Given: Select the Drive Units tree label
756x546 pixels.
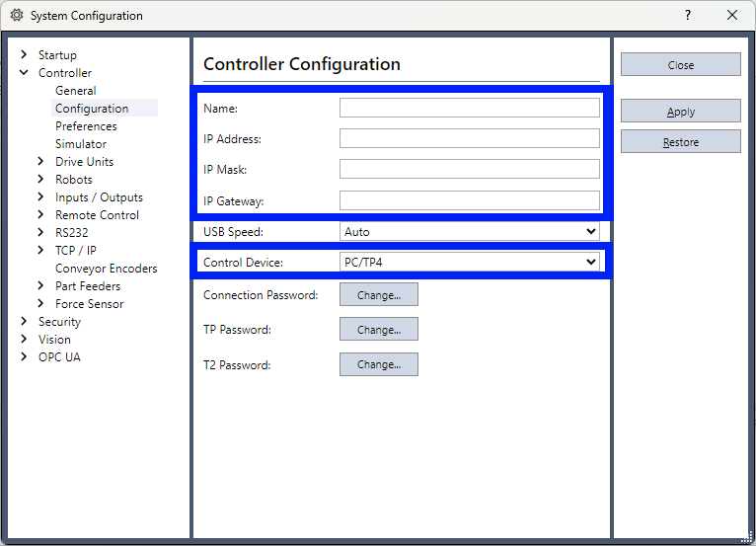Looking at the screenshot, I should coord(84,162).
